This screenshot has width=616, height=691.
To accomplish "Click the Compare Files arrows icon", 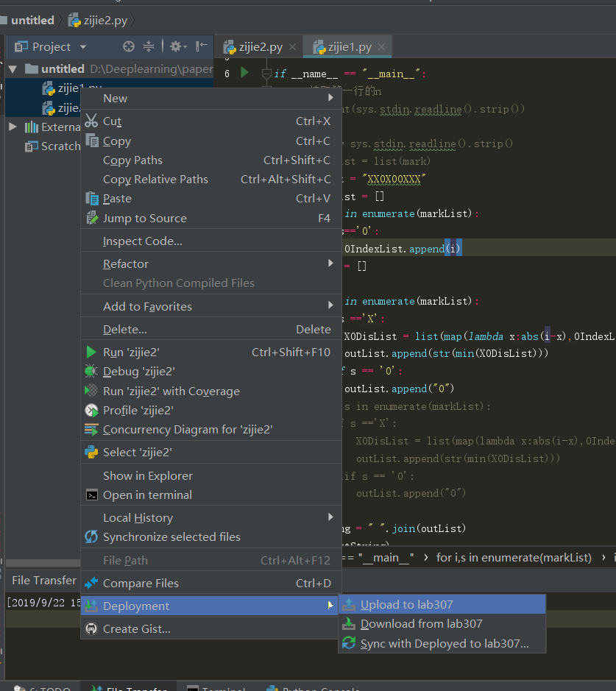I will 91,583.
